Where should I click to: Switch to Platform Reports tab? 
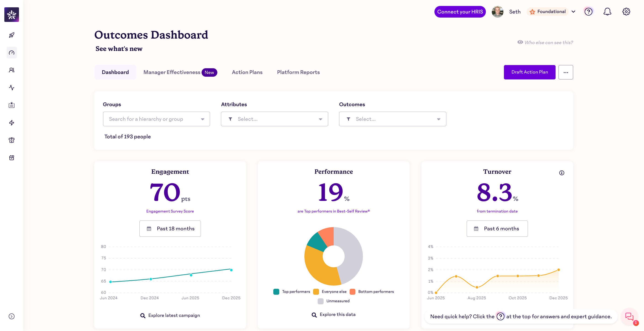click(x=298, y=72)
